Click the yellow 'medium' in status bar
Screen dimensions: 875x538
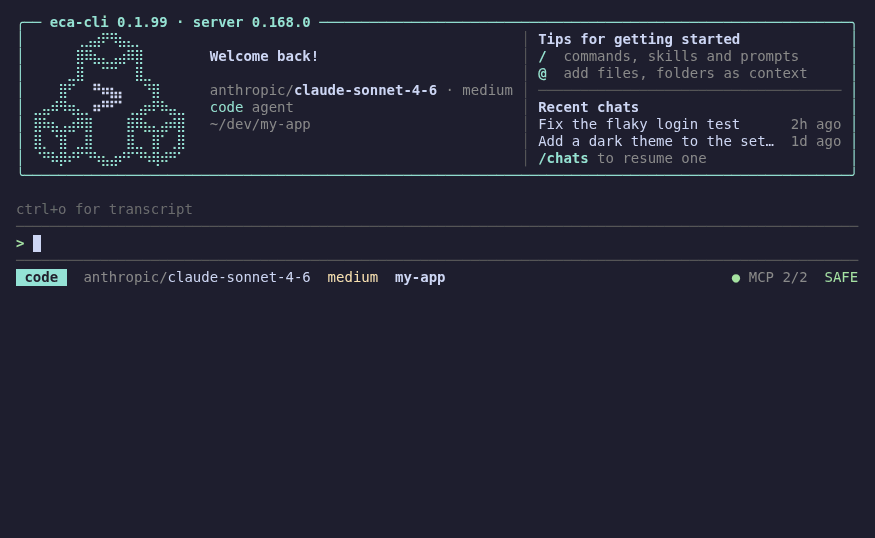pyautogui.click(x=353, y=277)
